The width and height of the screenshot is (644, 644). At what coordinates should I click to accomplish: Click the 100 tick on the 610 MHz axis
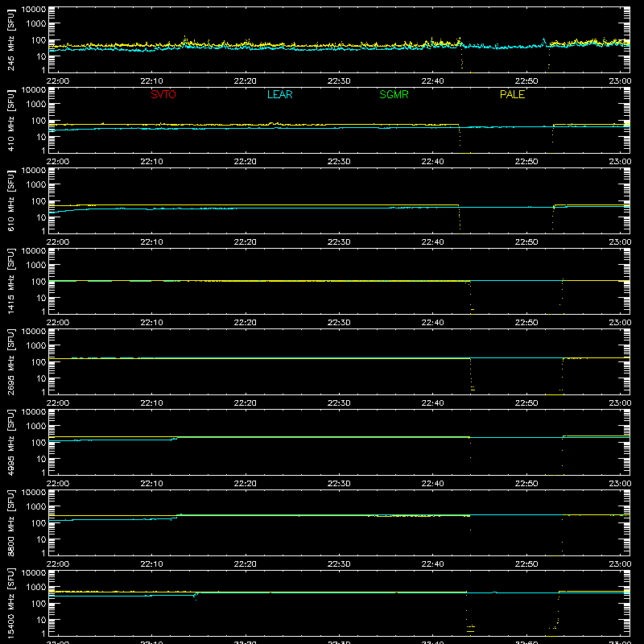point(39,201)
